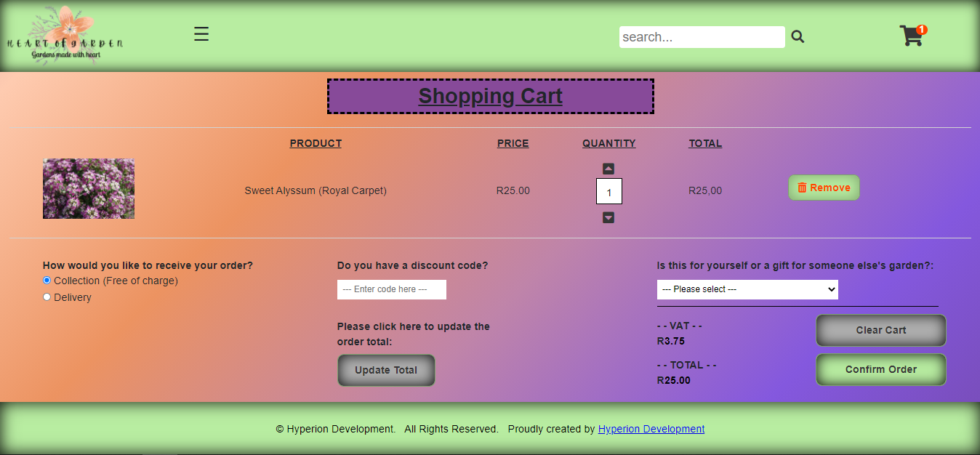Decrease quantity with the down arrow
Screen dimensions: 980x455
point(609,217)
